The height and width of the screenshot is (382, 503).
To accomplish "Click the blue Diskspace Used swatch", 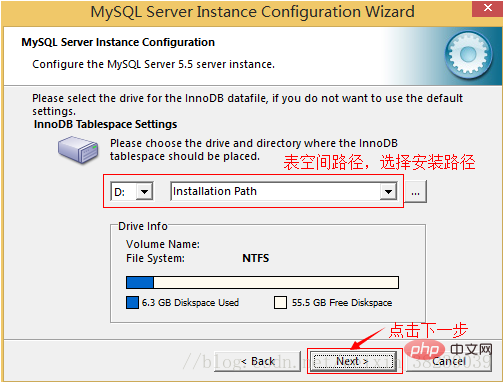I will point(132,303).
